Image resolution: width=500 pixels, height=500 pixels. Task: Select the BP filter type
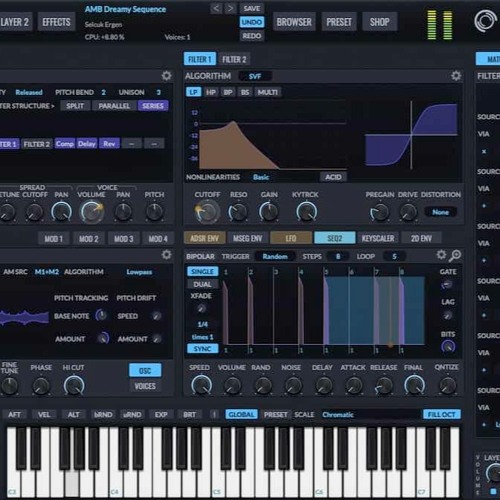pyautogui.click(x=228, y=92)
